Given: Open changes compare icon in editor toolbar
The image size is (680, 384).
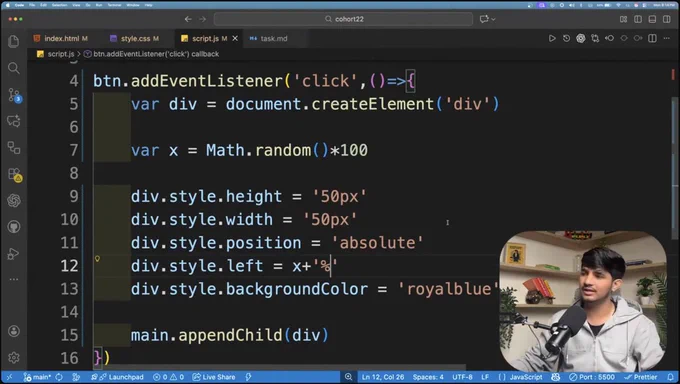Looking at the screenshot, I should [x=595, y=38].
